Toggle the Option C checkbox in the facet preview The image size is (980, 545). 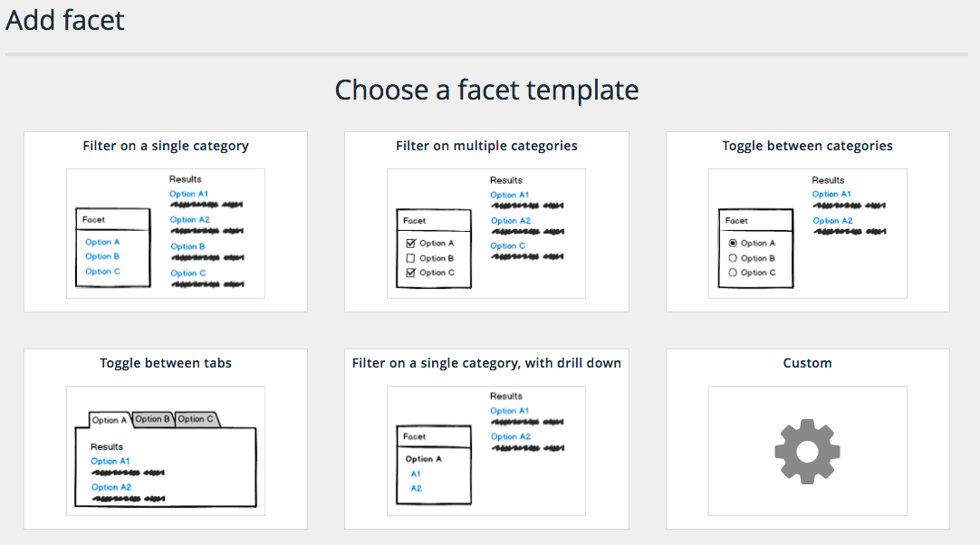coord(411,272)
